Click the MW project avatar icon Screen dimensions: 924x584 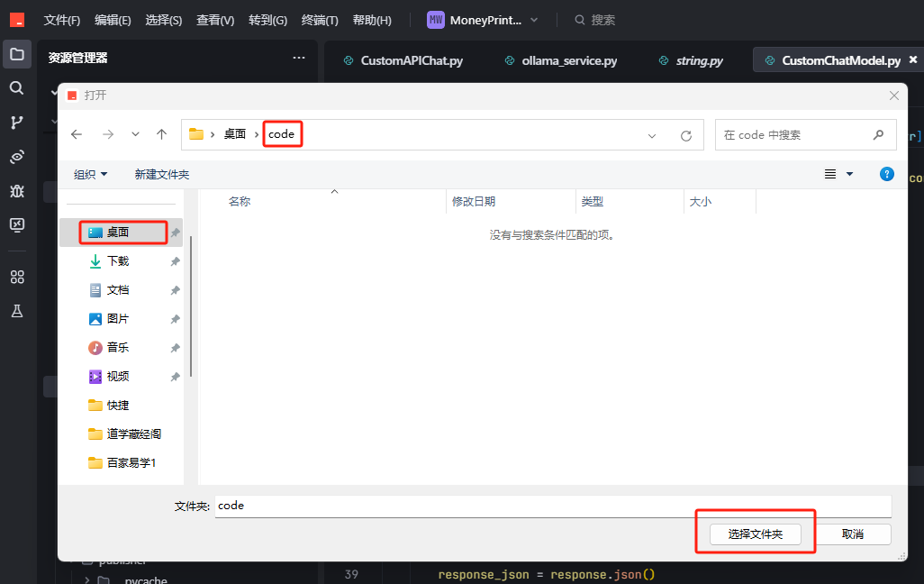[x=436, y=20]
